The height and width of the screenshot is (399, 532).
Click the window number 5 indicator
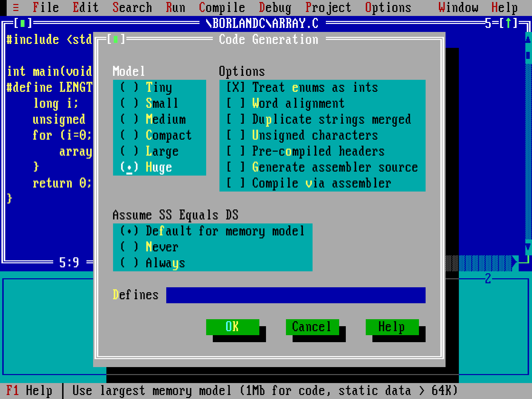488,23
